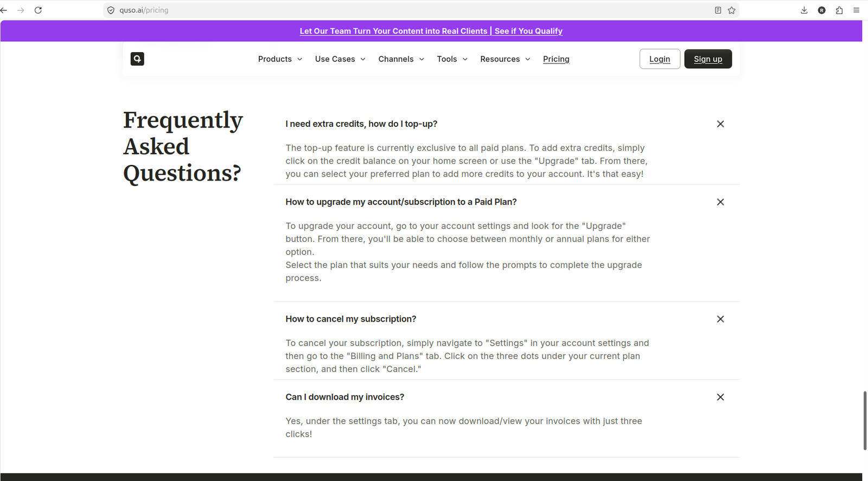Click the Login button
Screen dimensions: 868x481
(x=660, y=59)
